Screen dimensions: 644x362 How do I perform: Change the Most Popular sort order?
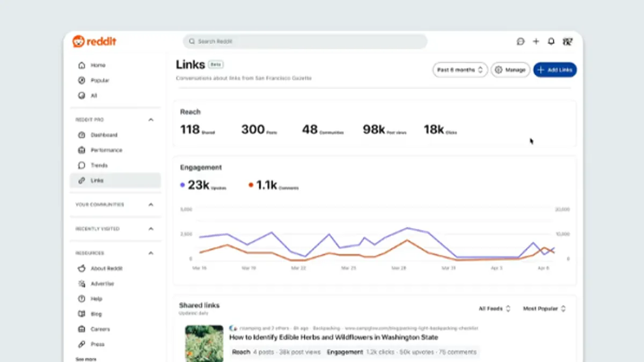pyautogui.click(x=543, y=308)
